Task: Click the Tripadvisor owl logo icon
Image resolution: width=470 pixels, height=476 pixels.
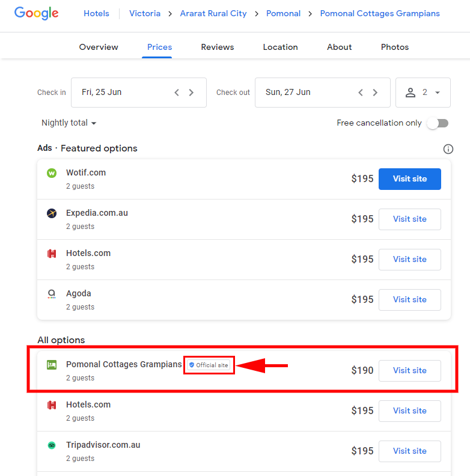Action: (52, 445)
